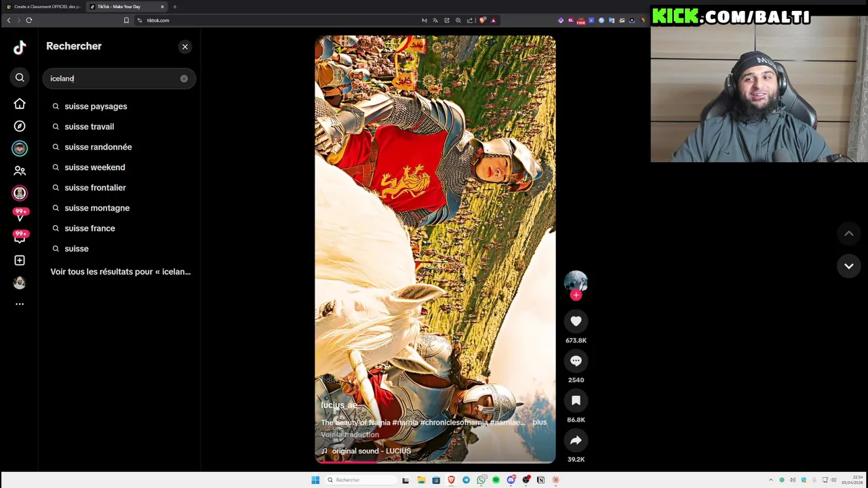Clear the iceland search text

pos(184,79)
